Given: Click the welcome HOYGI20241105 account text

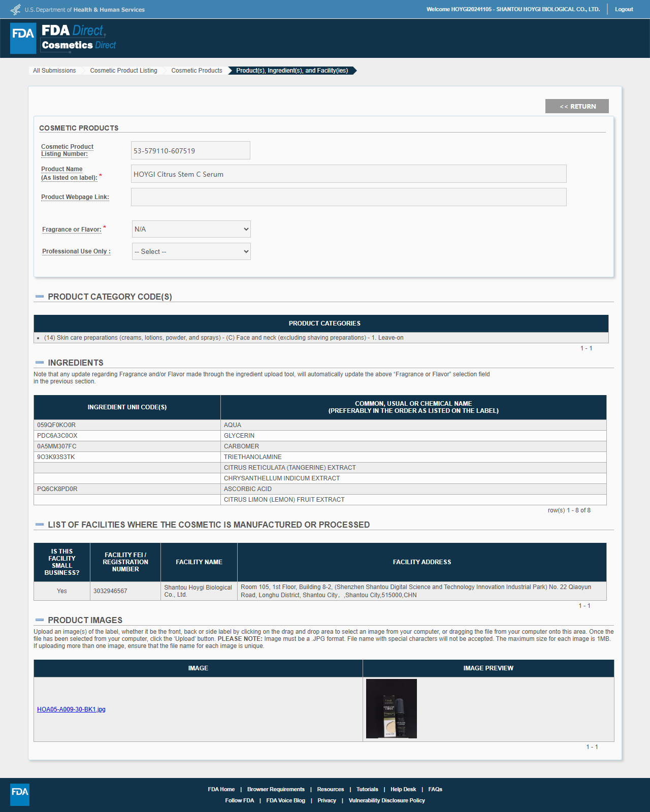Looking at the screenshot, I should (x=513, y=9).
